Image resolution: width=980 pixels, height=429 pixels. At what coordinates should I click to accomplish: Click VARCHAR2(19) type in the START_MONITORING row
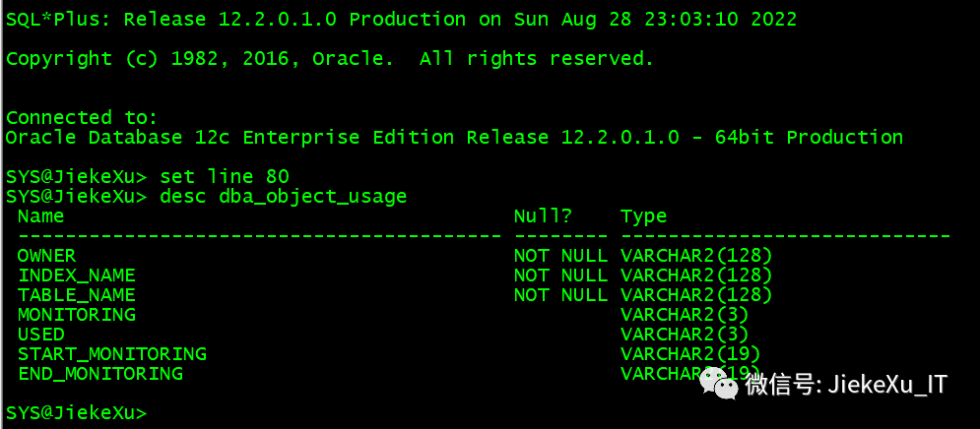[x=690, y=354]
